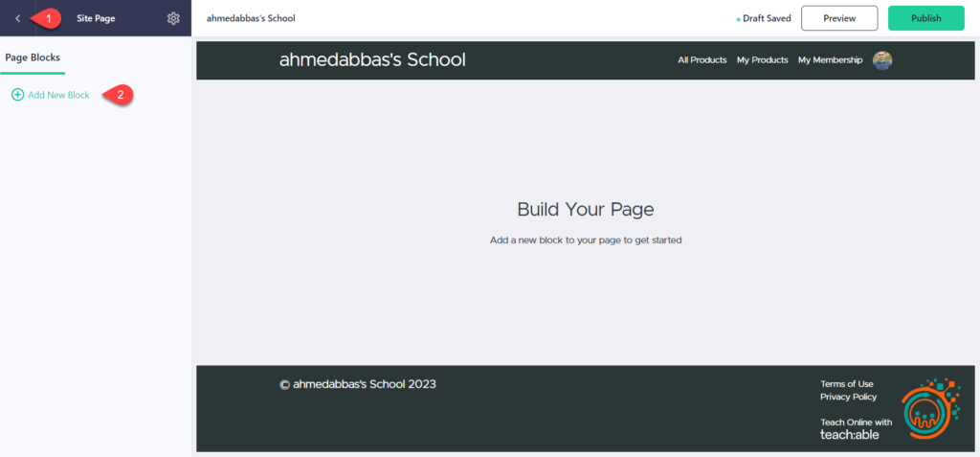Open the user profile avatar

(882, 60)
